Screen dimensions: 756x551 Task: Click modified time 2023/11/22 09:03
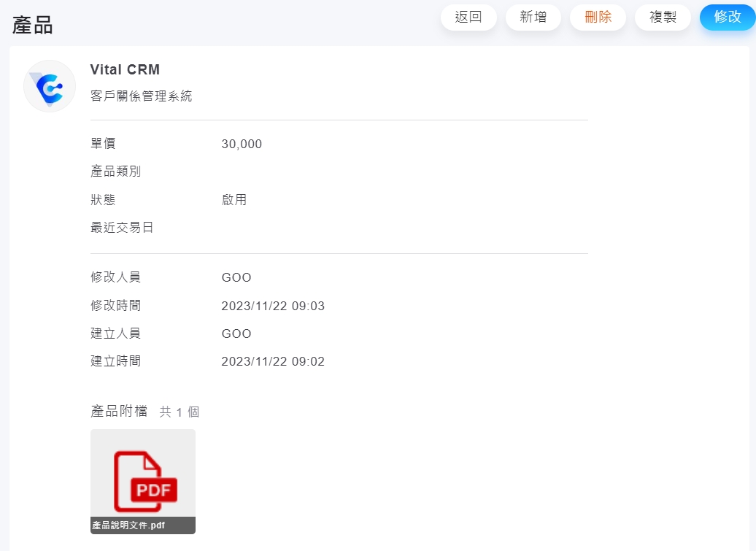[x=273, y=306]
